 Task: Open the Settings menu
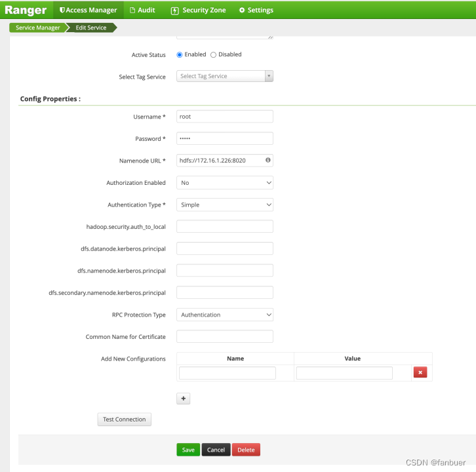point(256,10)
